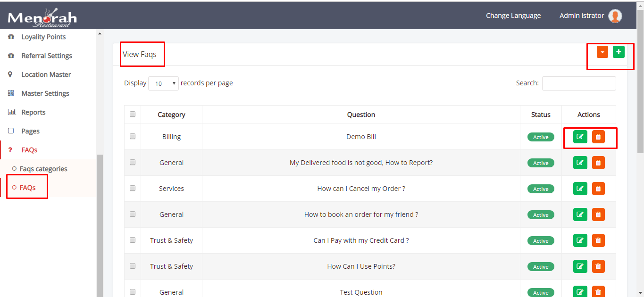Image resolution: width=644 pixels, height=297 pixels.
Task: Open the orange dropdown arrow button
Action: (x=602, y=52)
